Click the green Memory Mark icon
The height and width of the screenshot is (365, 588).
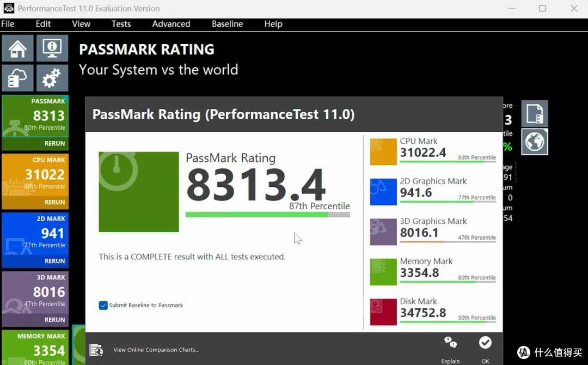coord(383,272)
